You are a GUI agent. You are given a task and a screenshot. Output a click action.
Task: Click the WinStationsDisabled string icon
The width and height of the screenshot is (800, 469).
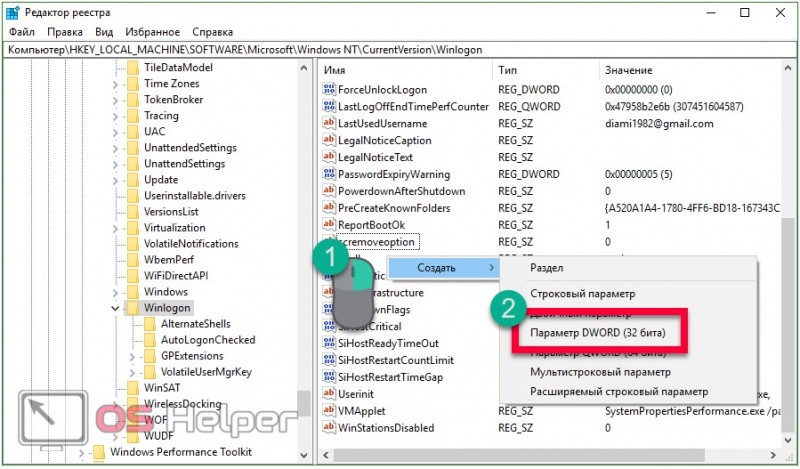[x=329, y=427]
